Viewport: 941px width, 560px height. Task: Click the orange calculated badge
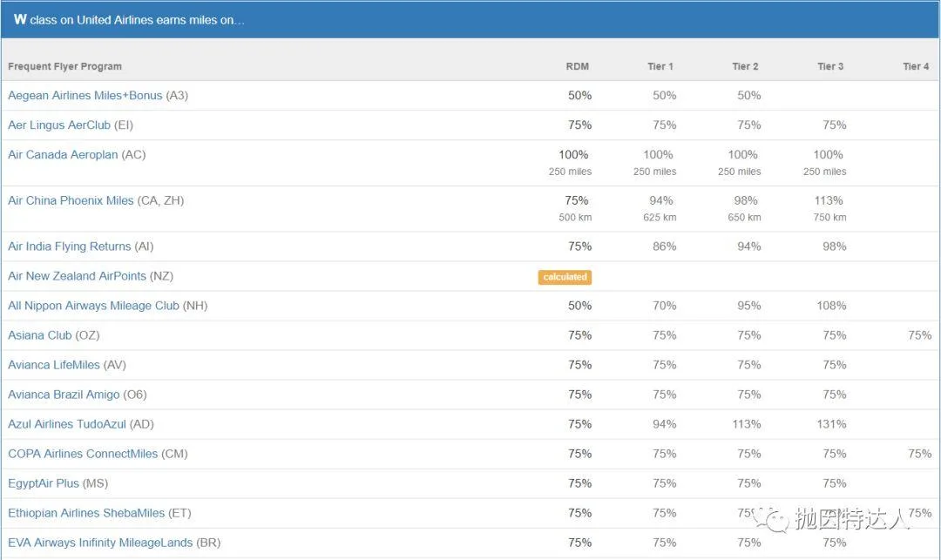(565, 277)
